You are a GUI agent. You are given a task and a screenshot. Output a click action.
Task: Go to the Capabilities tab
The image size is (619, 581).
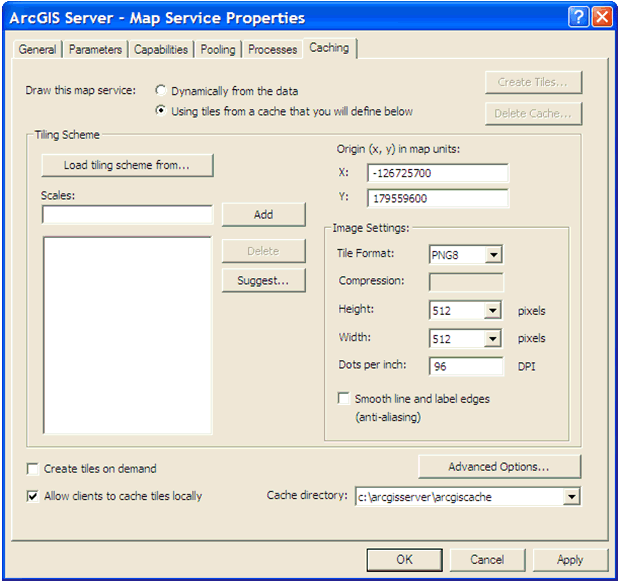[x=161, y=49]
